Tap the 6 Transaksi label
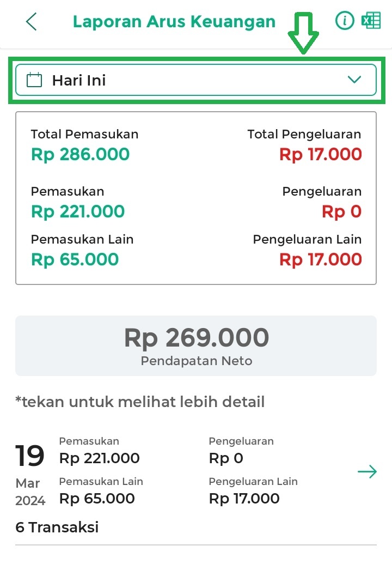Image resolution: width=392 pixels, height=564 pixels. coord(57,527)
